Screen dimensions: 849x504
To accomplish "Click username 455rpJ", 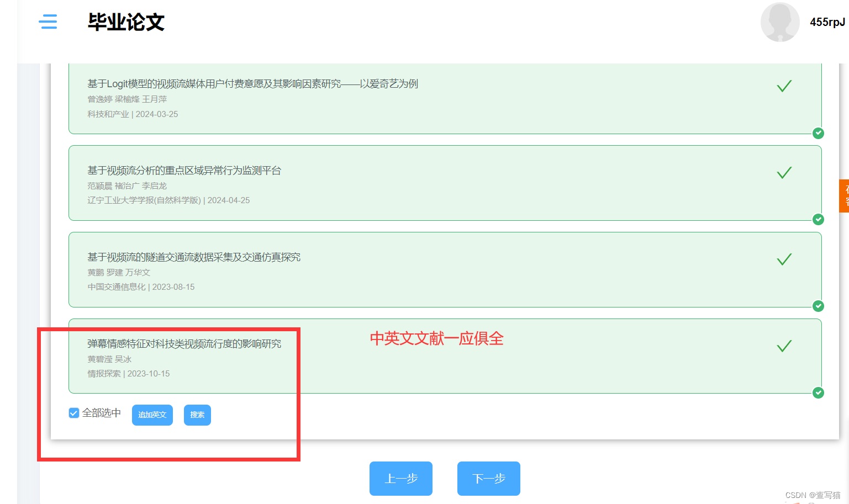I will (x=827, y=22).
